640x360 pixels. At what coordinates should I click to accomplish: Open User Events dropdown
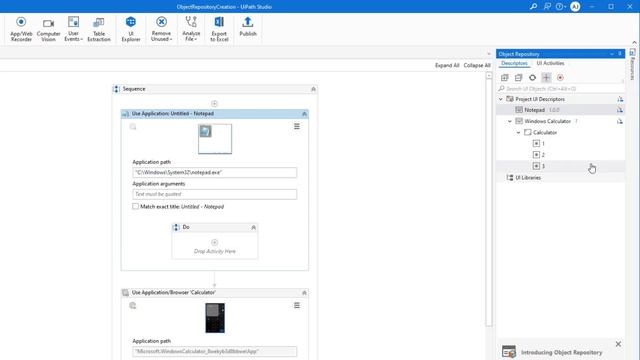tap(73, 29)
